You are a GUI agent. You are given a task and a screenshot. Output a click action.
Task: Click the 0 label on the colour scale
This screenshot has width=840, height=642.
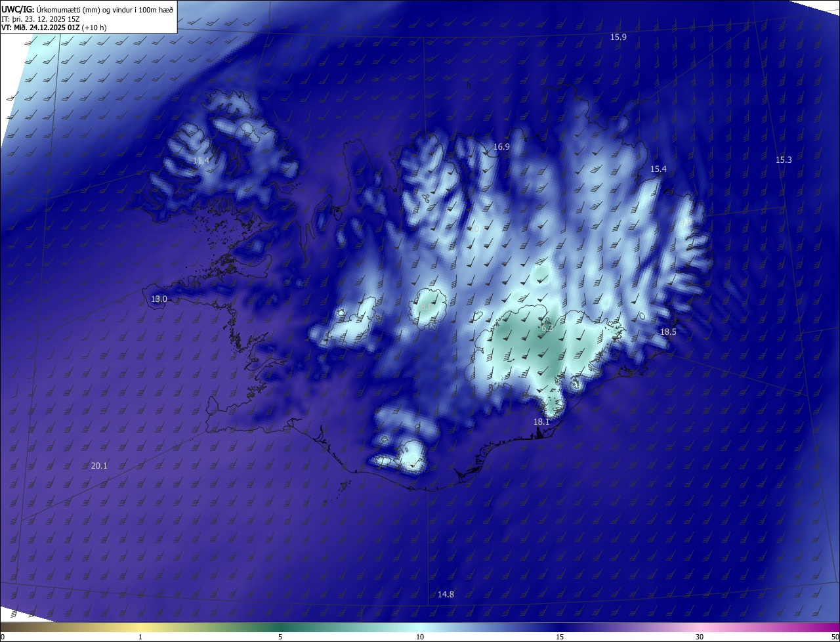[x=3, y=637]
